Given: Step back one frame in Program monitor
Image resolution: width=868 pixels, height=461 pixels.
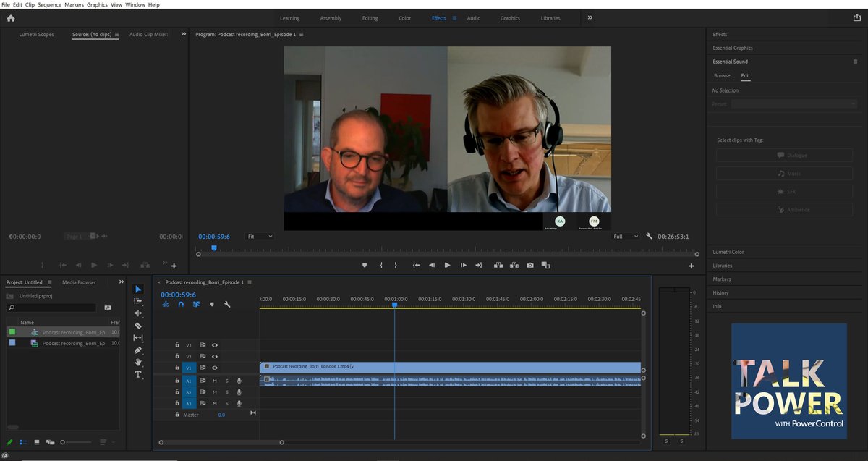Looking at the screenshot, I should point(432,266).
